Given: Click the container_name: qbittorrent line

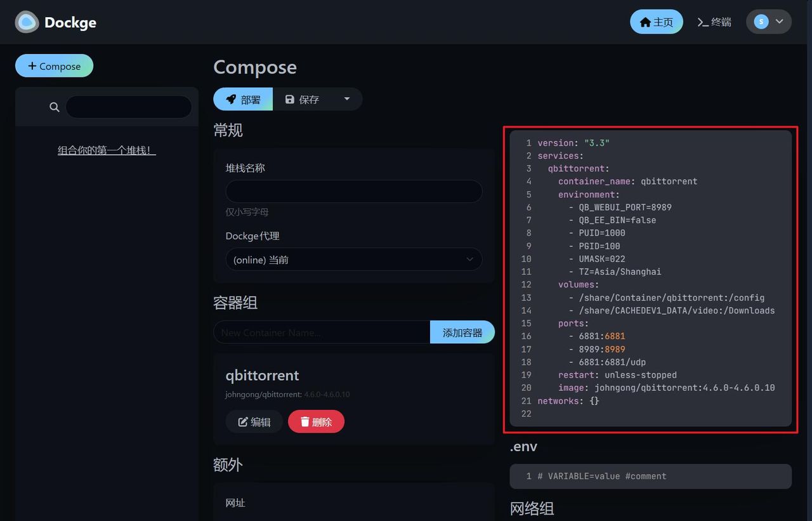Looking at the screenshot, I should pyautogui.click(x=628, y=181).
